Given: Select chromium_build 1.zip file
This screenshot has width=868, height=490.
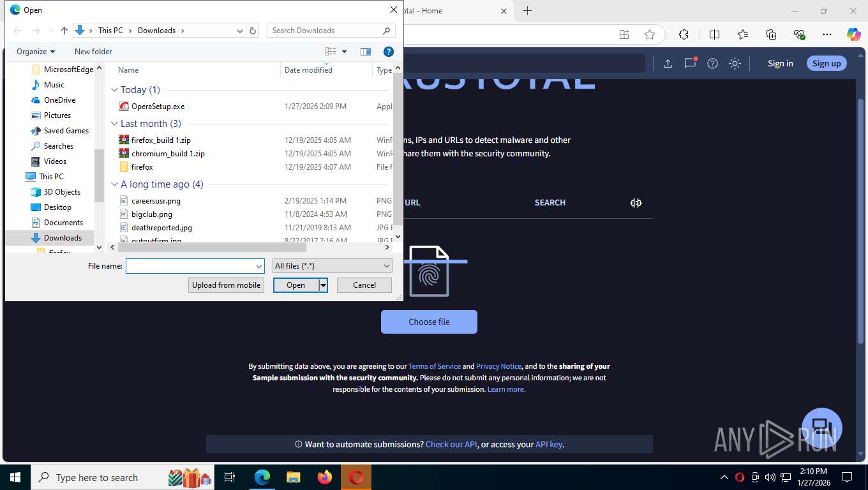Looking at the screenshot, I should 168,154.
